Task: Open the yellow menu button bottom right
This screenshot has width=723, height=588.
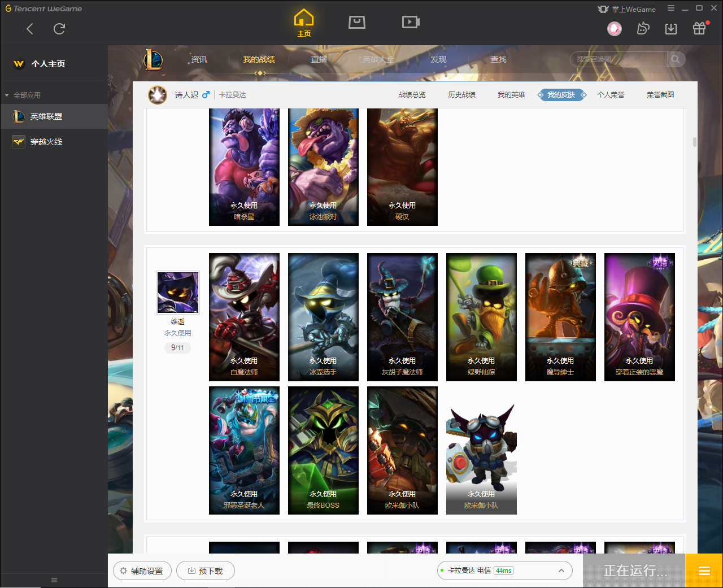Action: pos(704,571)
